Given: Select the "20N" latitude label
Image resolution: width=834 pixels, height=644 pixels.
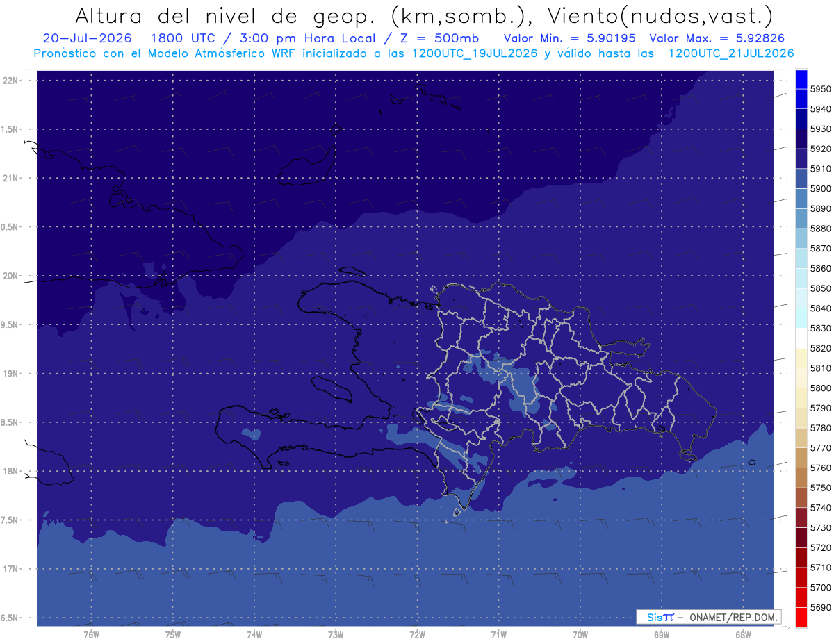Looking at the screenshot, I should click(x=12, y=276).
